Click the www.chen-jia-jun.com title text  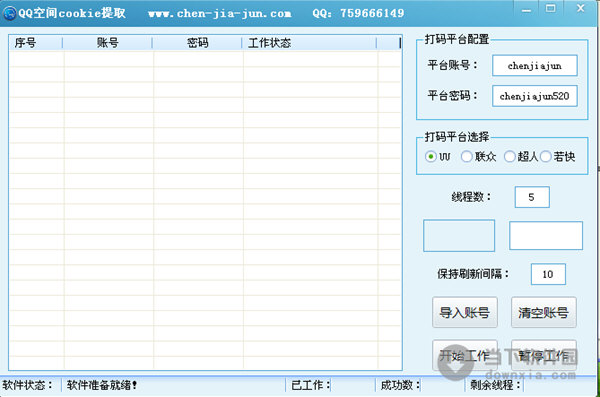pyautogui.click(x=220, y=13)
